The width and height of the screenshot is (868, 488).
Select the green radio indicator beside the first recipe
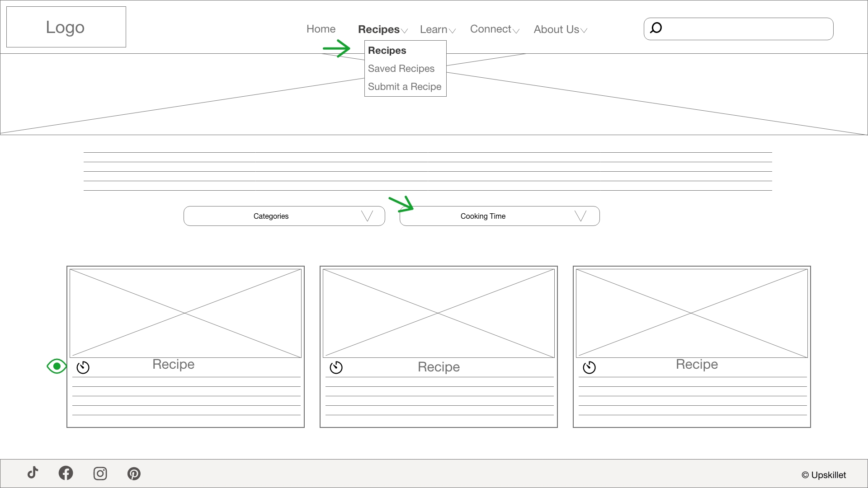pyautogui.click(x=56, y=366)
